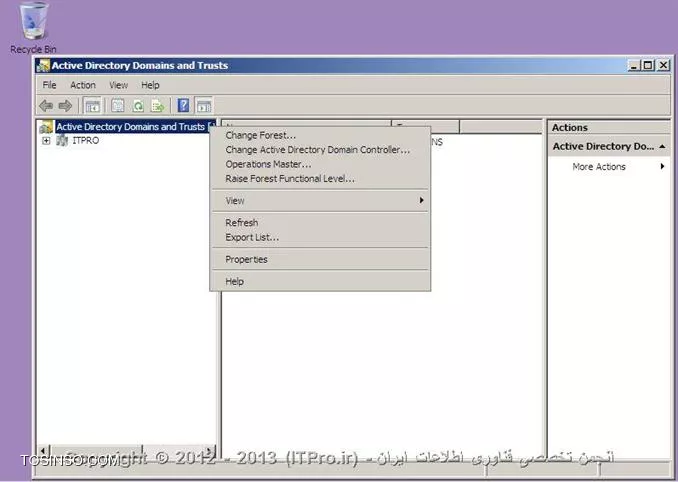Open the Help menu in menu bar
Screen dimensions: 678x482
coord(150,85)
